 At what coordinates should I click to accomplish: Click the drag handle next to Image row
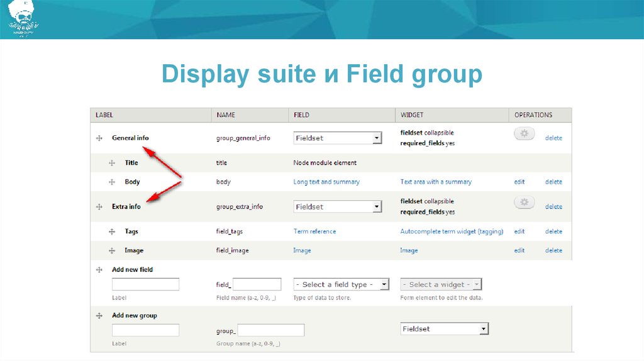pyautogui.click(x=112, y=250)
